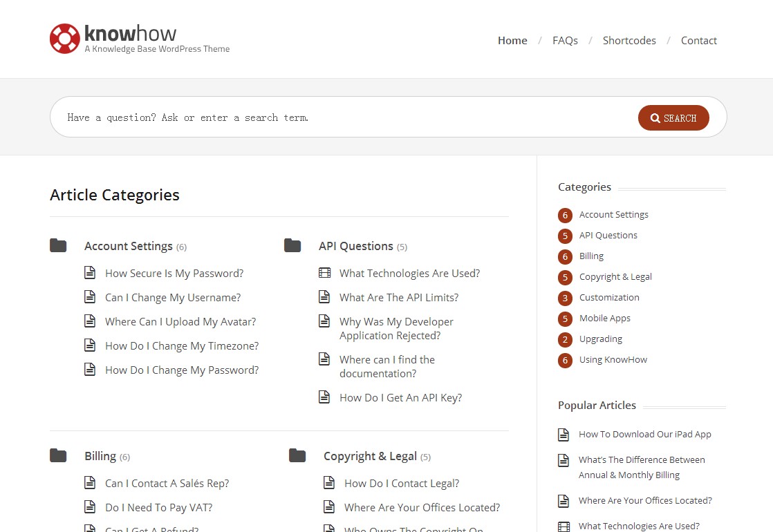Click the folder icon beside API Questions
This screenshot has height=532, width=773.
point(292,245)
